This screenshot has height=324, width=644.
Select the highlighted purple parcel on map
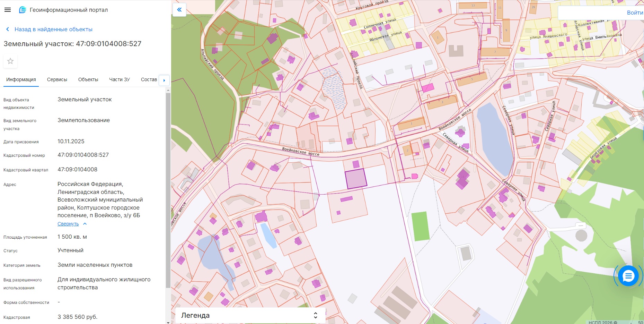[x=356, y=179]
